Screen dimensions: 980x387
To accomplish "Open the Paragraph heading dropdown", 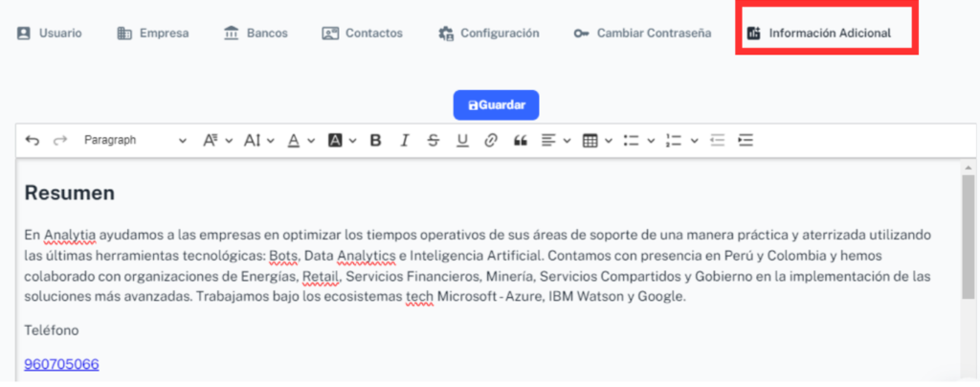I will (135, 141).
